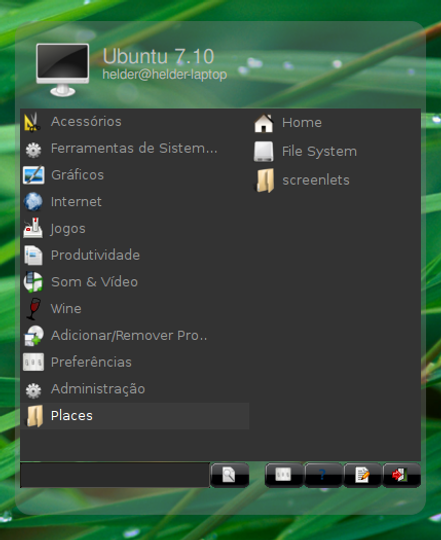Select the highlighted Places entry
The height and width of the screenshot is (540, 441).
pyautogui.click(x=135, y=416)
